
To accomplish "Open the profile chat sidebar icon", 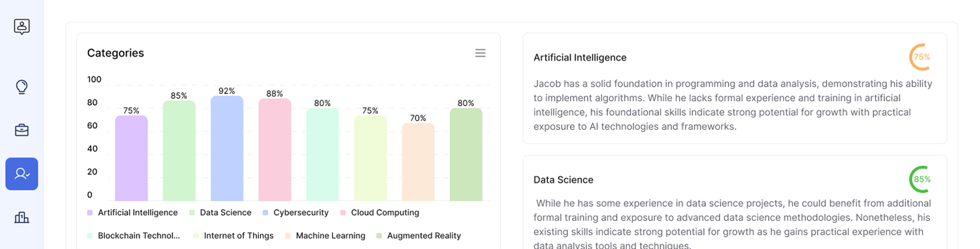I will coord(22,26).
